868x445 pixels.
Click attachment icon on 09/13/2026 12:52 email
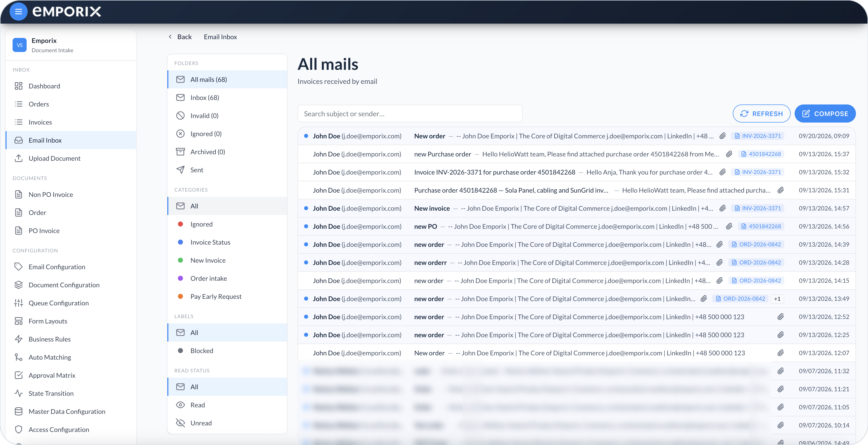(780, 317)
